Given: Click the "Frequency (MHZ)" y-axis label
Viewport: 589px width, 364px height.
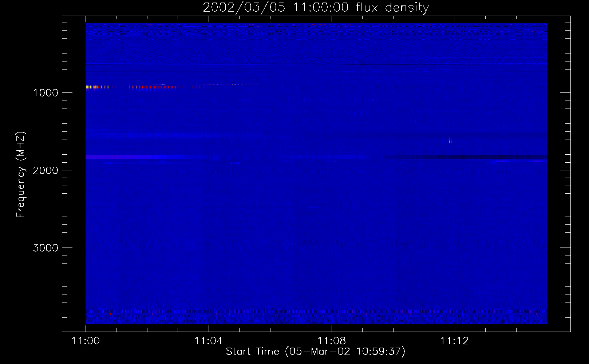Looking at the screenshot, I should tap(21, 175).
